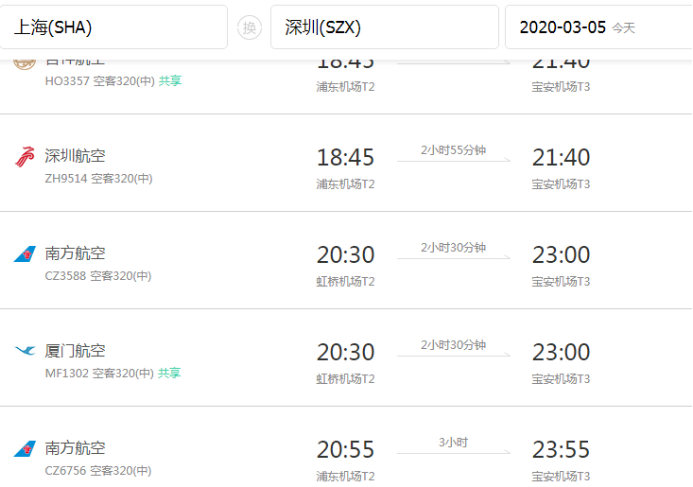Viewport: 693px width, 487px height.
Task: Select the 深圳航空 airline name
Action: click(x=75, y=156)
